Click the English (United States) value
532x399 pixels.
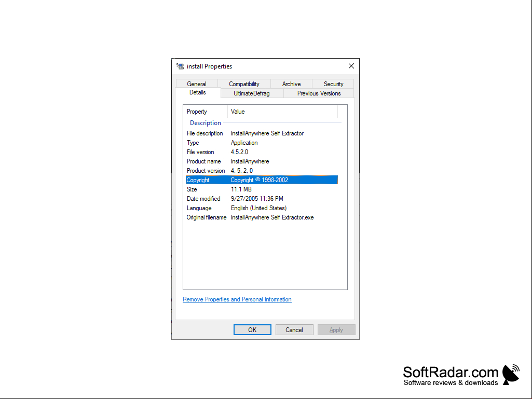click(x=258, y=208)
